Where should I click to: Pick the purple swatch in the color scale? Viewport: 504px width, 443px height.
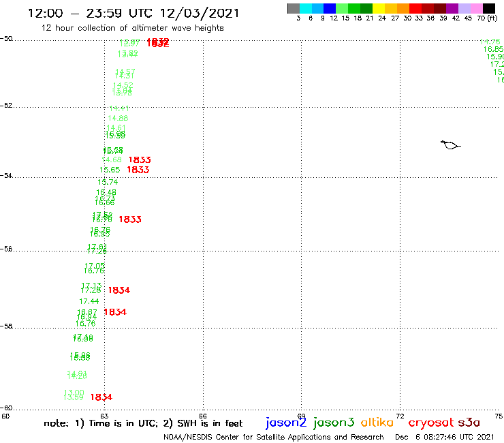click(x=452, y=8)
